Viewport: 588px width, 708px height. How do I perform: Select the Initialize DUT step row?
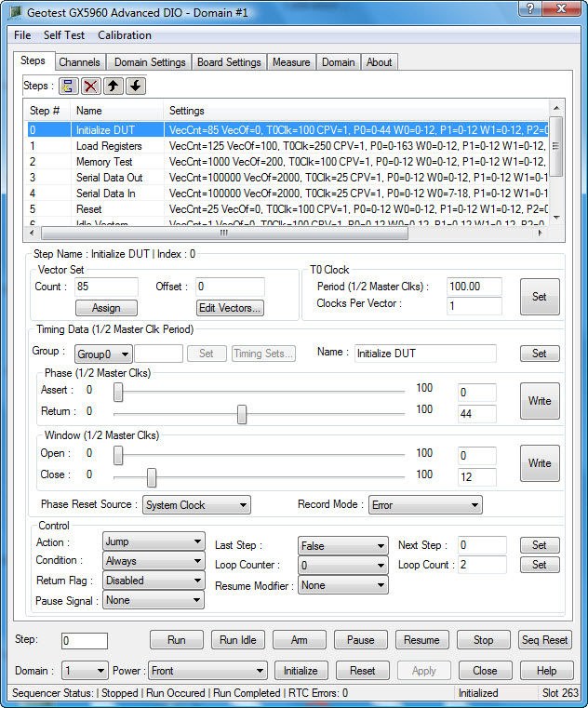[x=287, y=130]
